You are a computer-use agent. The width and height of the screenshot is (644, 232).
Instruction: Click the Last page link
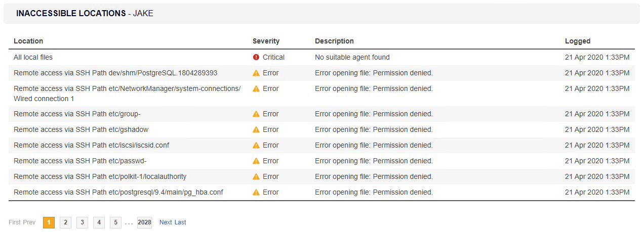coord(180,222)
